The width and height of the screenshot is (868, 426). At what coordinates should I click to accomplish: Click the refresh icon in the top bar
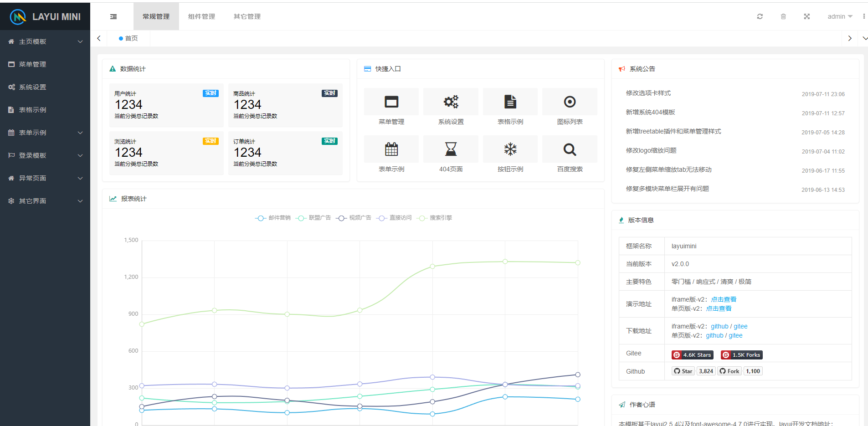coord(760,16)
